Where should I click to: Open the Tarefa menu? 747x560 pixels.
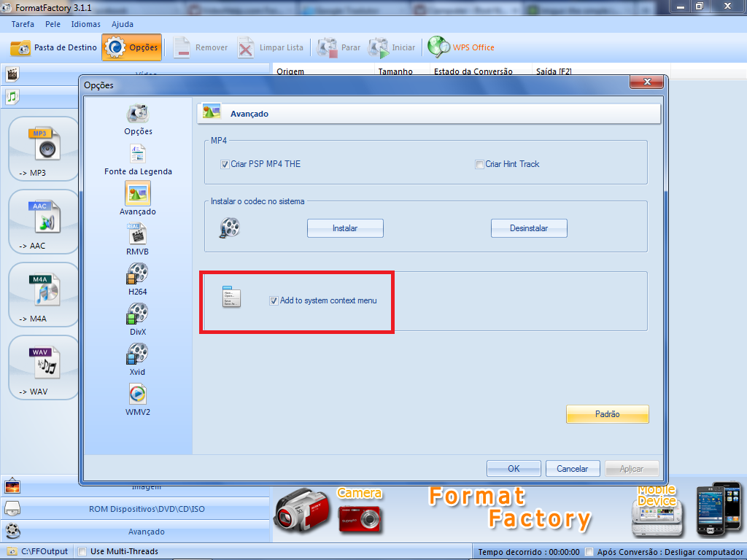pos(23,24)
